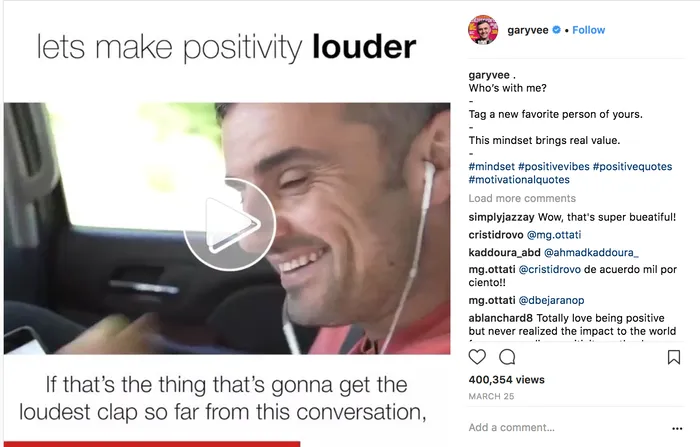Follow the garyvee account
The height and width of the screenshot is (447, 700).
[588, 30]
